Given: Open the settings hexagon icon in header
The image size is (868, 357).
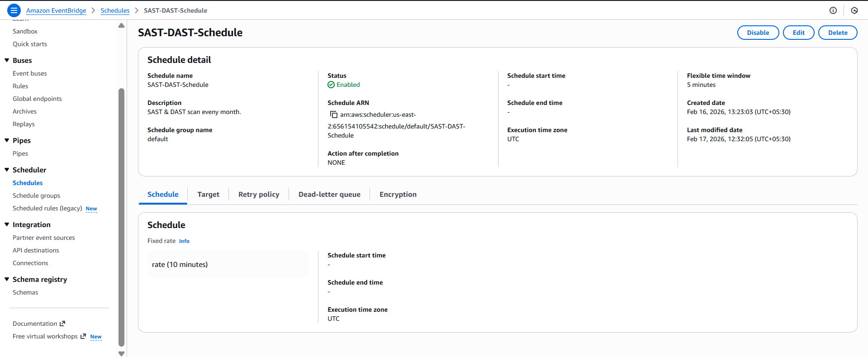Looking at the screenshot, I should point(854,10).
